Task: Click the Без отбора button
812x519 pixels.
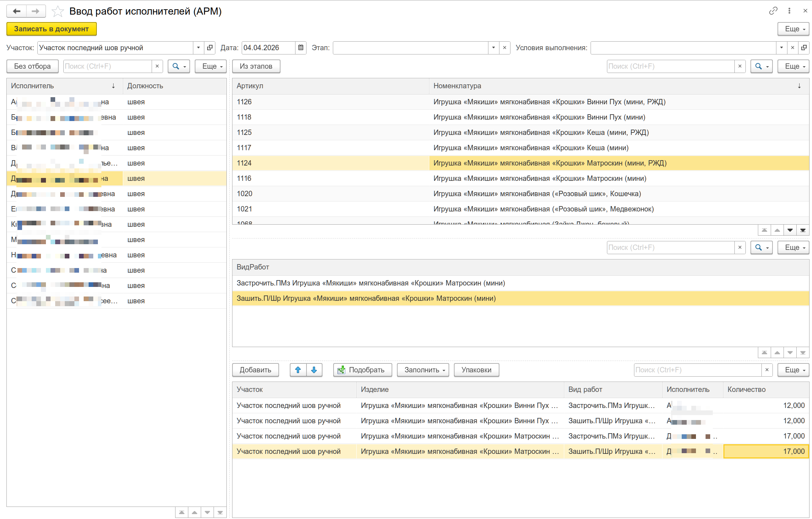Action: click(32, 66)
